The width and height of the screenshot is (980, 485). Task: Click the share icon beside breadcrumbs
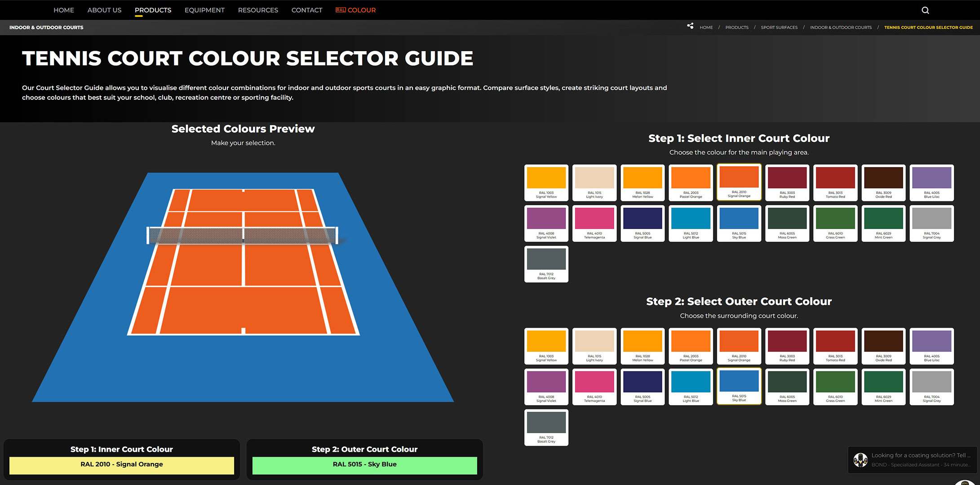pos(690,26)
